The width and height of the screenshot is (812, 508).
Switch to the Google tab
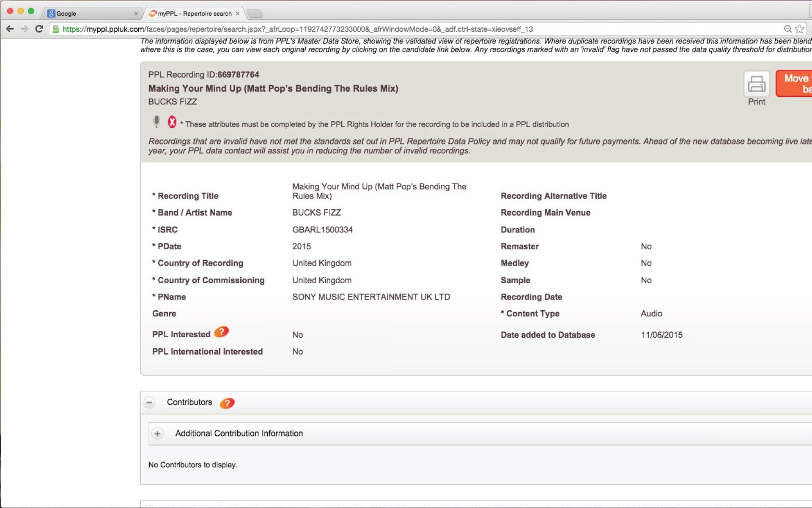(x=92, y=14)
